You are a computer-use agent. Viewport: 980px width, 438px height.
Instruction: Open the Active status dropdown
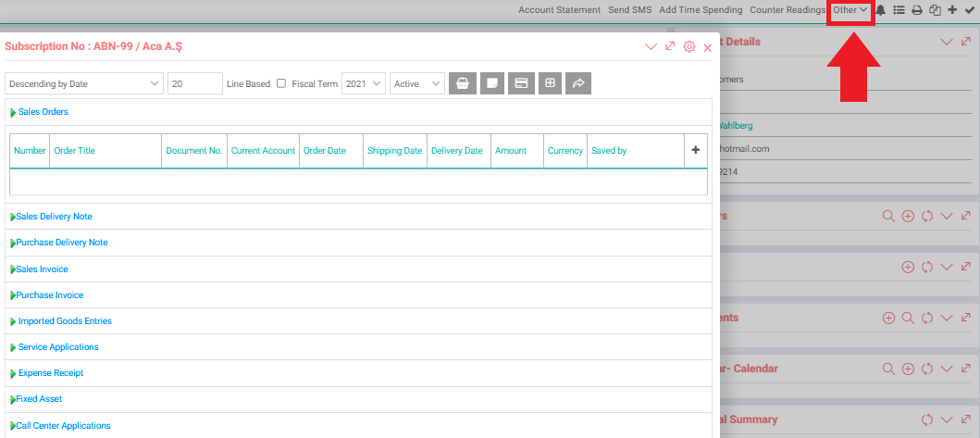pos(416,83)
